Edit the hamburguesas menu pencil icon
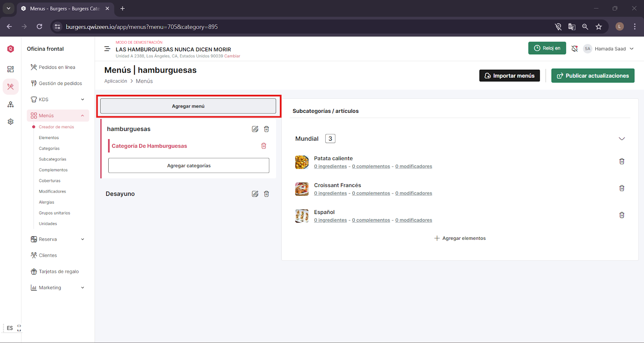Viewport: 644px width, 343px height. point(255,129)
